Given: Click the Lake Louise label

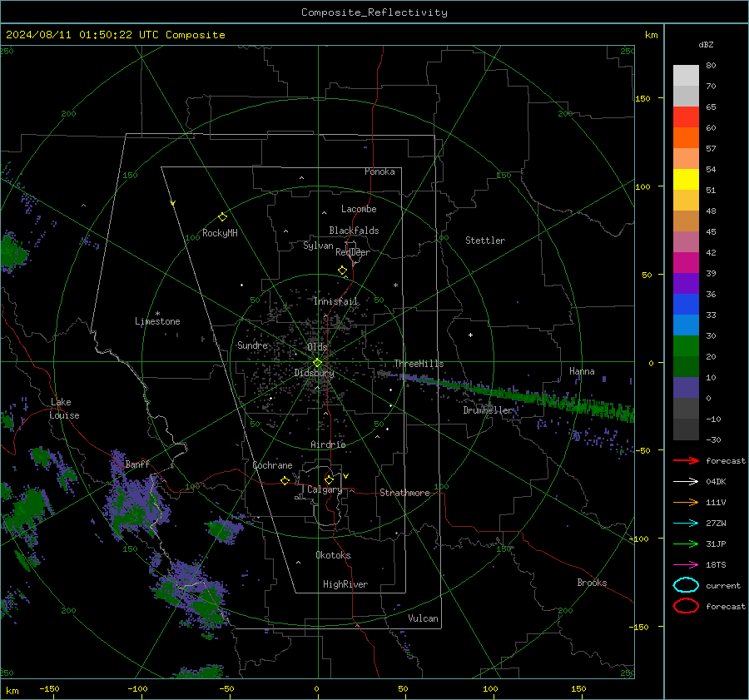Looking at the screenshot, I should 64,409.
